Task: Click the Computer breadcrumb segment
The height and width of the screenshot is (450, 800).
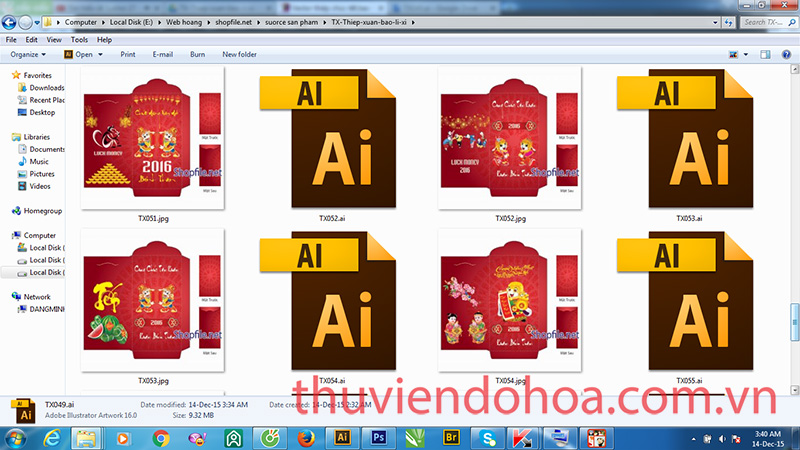Action: click(81, 22)
